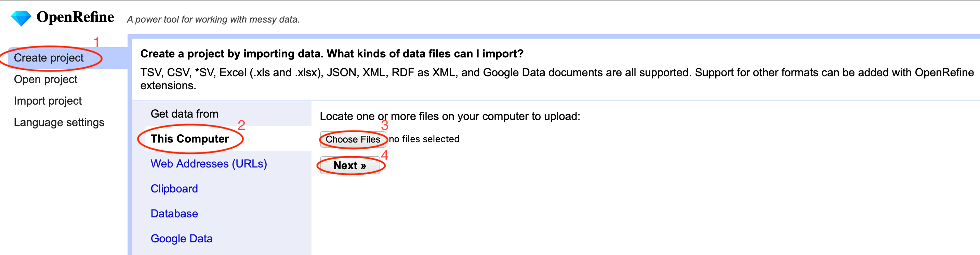The image size is (980, 255).
Task: Open the Import project section
Action: point(48,101)
